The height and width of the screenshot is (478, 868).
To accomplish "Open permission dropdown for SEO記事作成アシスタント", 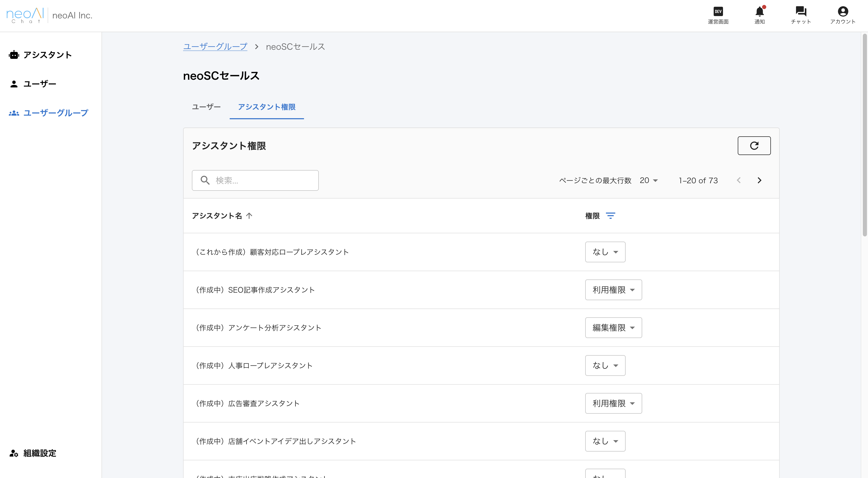I will [613, 290].
